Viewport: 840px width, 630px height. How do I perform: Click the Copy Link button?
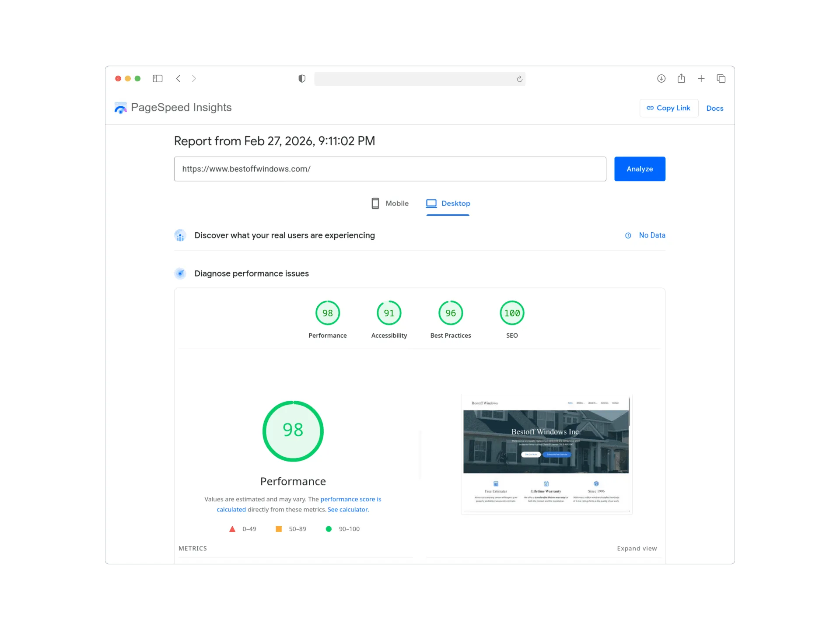pos(668,108)
